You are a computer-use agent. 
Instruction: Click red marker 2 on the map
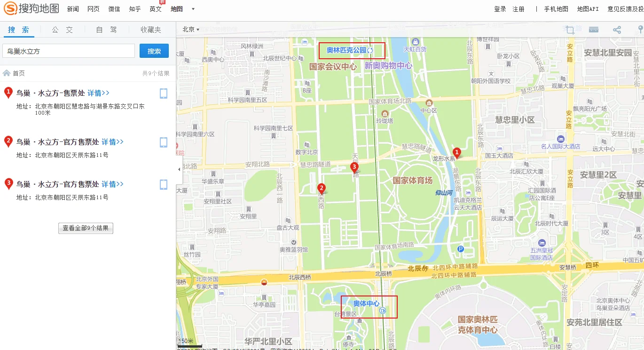pos(321,188)
